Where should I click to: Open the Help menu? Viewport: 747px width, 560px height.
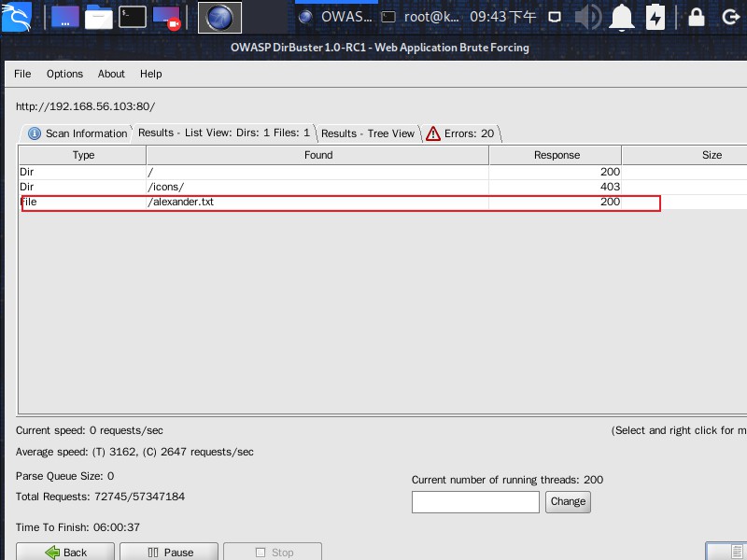tap(151, 74)
